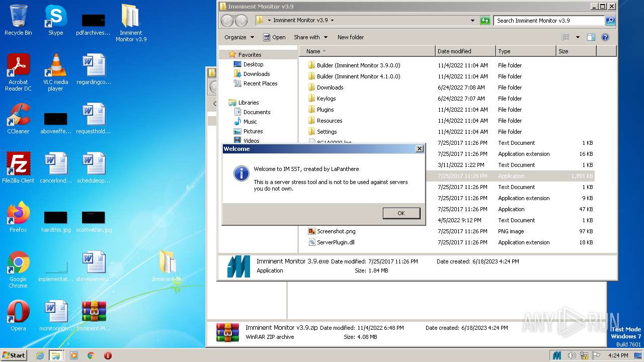
Task: Click the refresh icon next to the address bar
Action: pyautogui.click(x=485, y=21)
